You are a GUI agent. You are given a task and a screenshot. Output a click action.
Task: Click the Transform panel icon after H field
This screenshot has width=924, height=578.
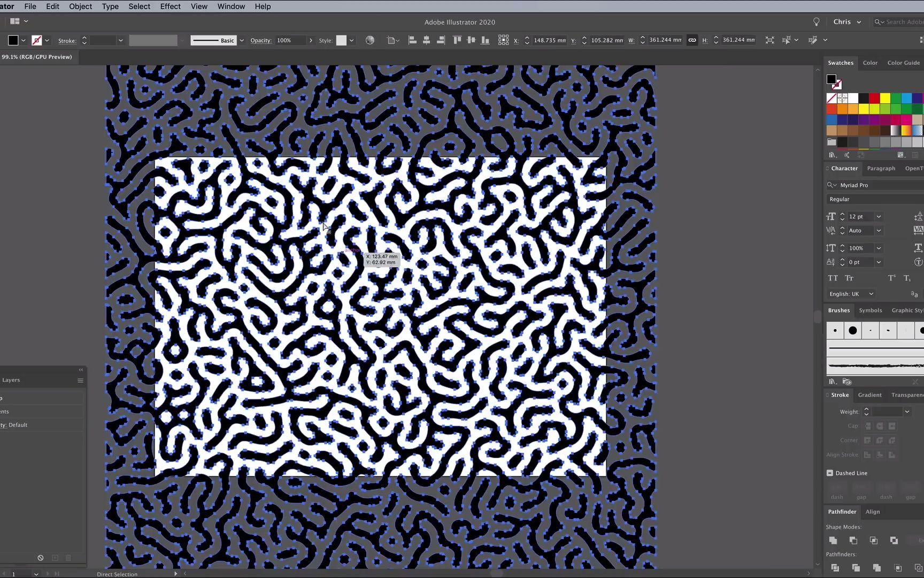[769, 40]
